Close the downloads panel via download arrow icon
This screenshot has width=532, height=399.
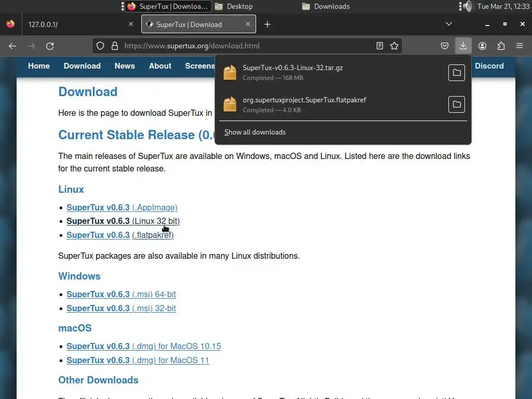pos(463,46)
